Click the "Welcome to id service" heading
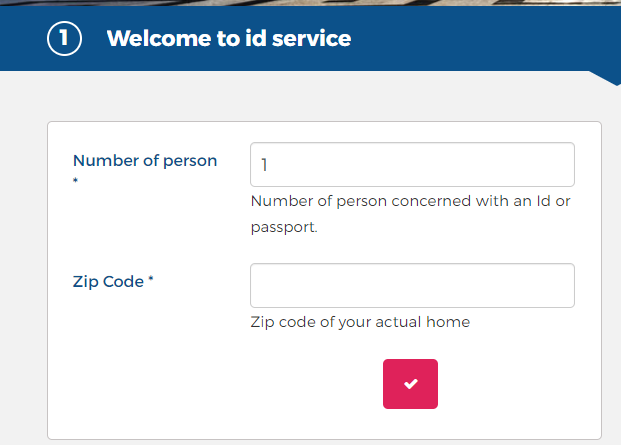Image resolution: width=621 pixels, height=445 pixels. 229,38
